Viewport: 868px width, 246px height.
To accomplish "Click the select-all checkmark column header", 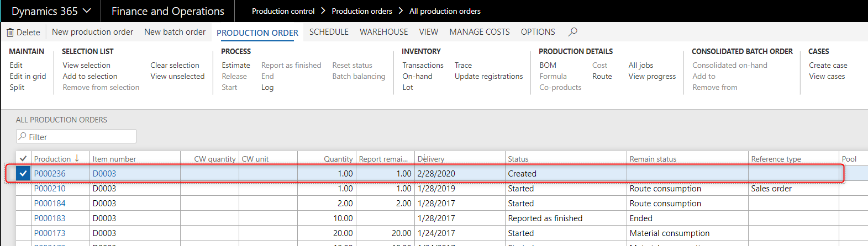I will click(x=23, y=159).
